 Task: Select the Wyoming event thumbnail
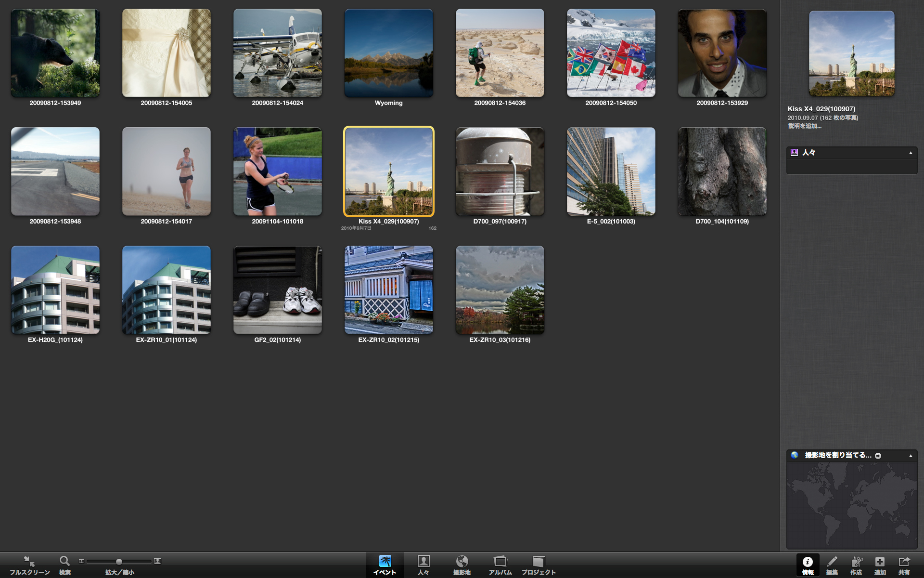click(x=388, y=53)
